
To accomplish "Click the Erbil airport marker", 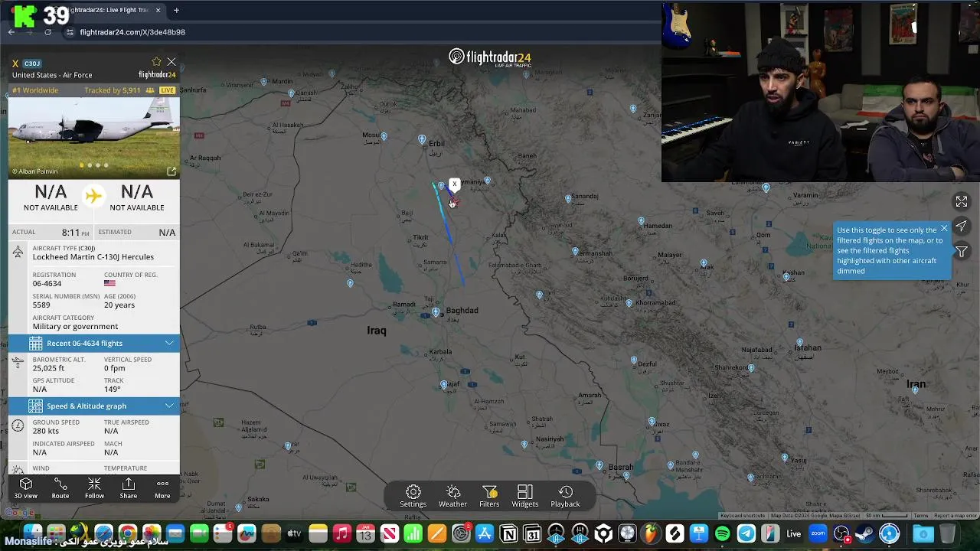I will click(x=422, y=139).
